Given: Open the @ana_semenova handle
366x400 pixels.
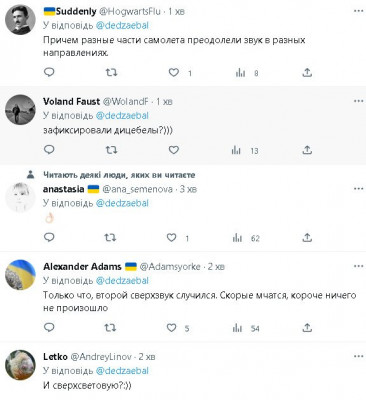Looking at the screenshot, I should 137,189.
